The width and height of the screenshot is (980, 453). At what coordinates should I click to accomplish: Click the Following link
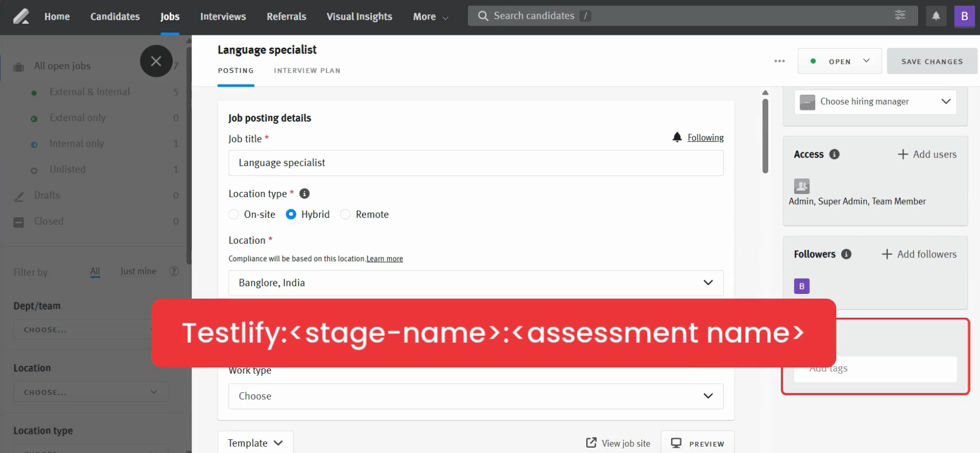coord(705,137)
